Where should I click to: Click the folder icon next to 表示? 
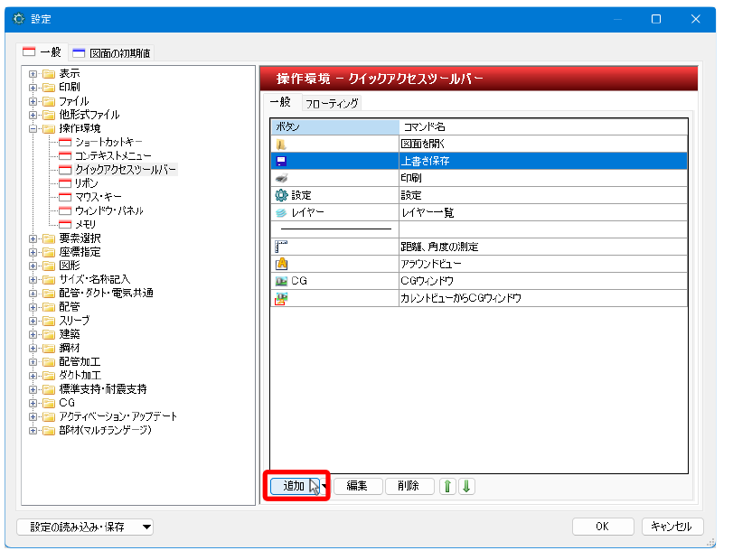point(49,74)
